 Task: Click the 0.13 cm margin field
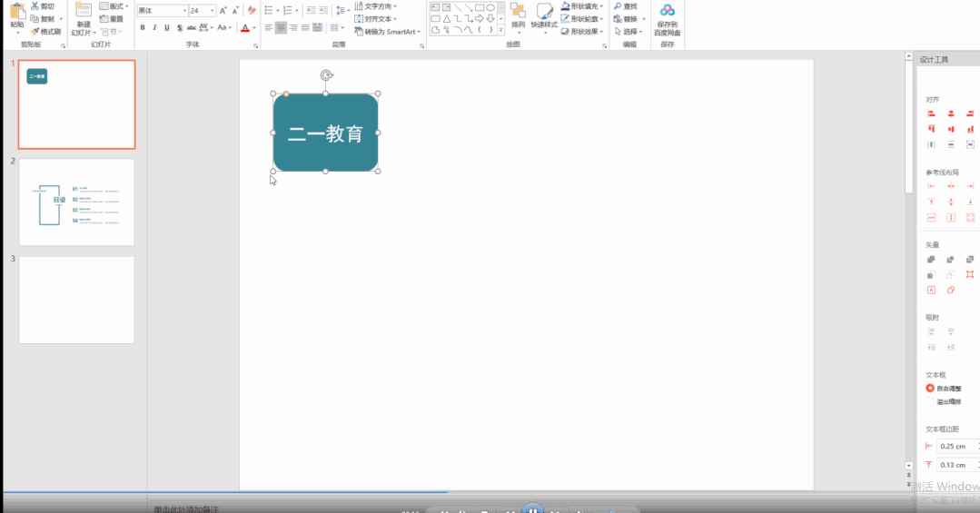(958, 465)
